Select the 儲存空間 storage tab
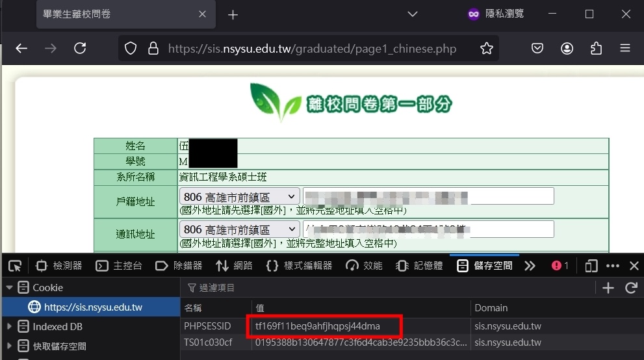The height and width of the screenshot is (360, 644). (x=485, y=266)
